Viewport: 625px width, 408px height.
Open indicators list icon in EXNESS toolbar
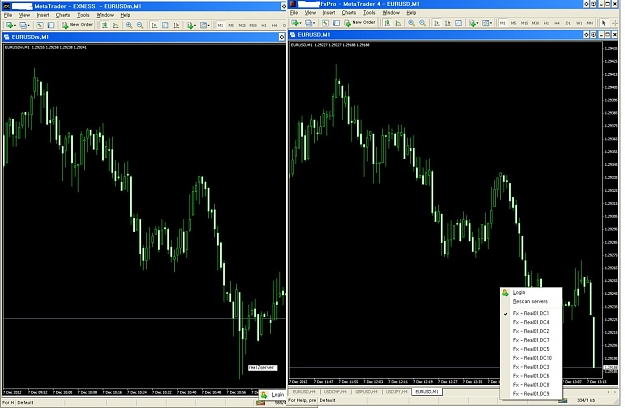click(x=190, y=25)
